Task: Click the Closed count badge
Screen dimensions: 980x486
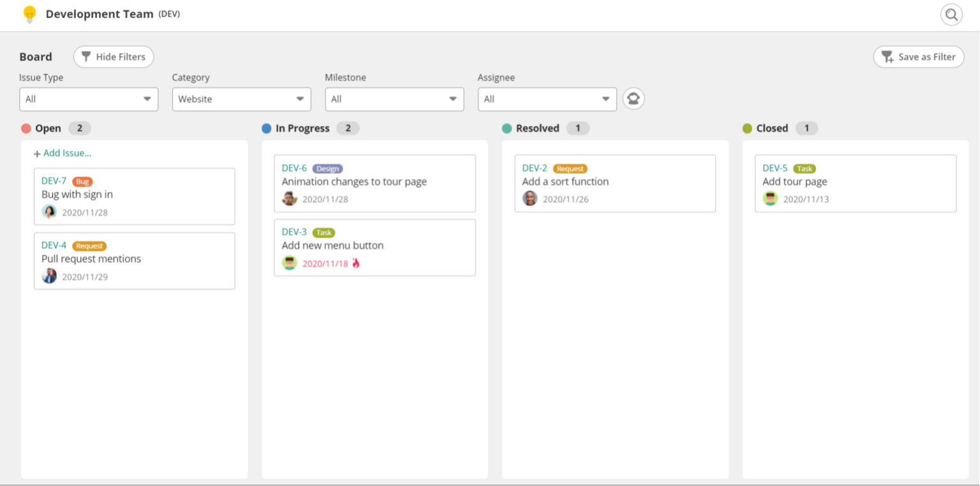Action: [806, 128]
